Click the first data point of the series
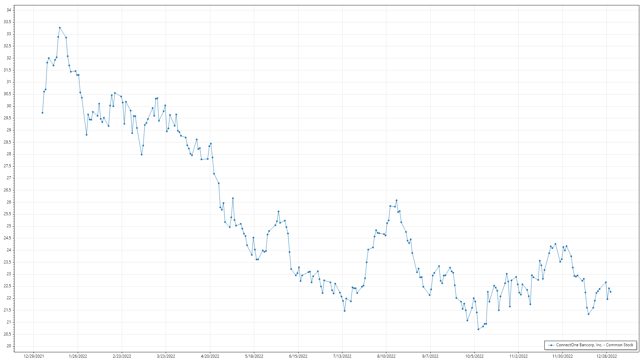 42,113
